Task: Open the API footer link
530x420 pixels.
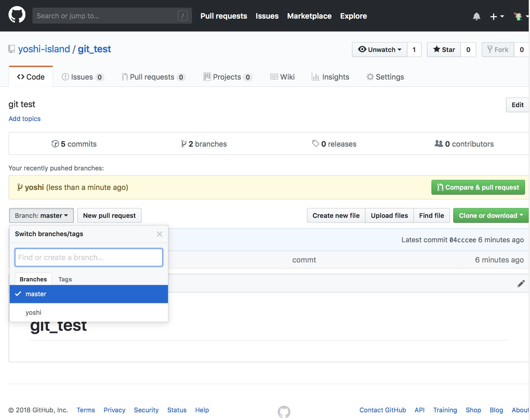Action: coord(420,410)
